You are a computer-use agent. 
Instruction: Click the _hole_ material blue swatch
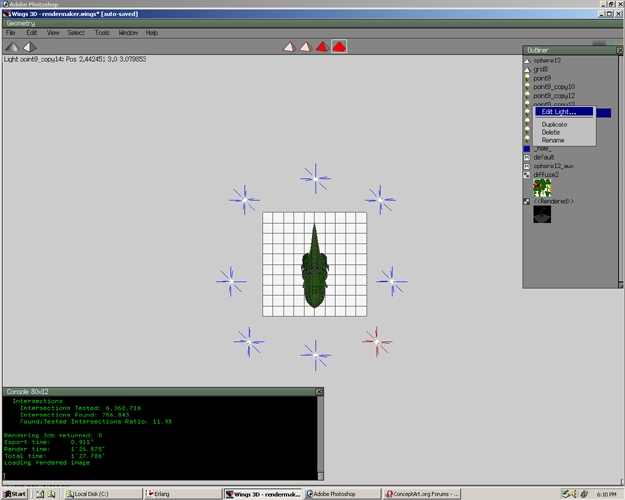tap(527, 149)
